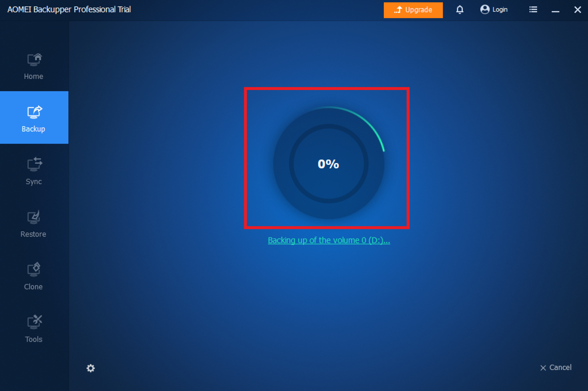The height and width of the screenshot is (391, 588).
Task: Click the Home sidebar icon
Action: [x=34, y=60]
